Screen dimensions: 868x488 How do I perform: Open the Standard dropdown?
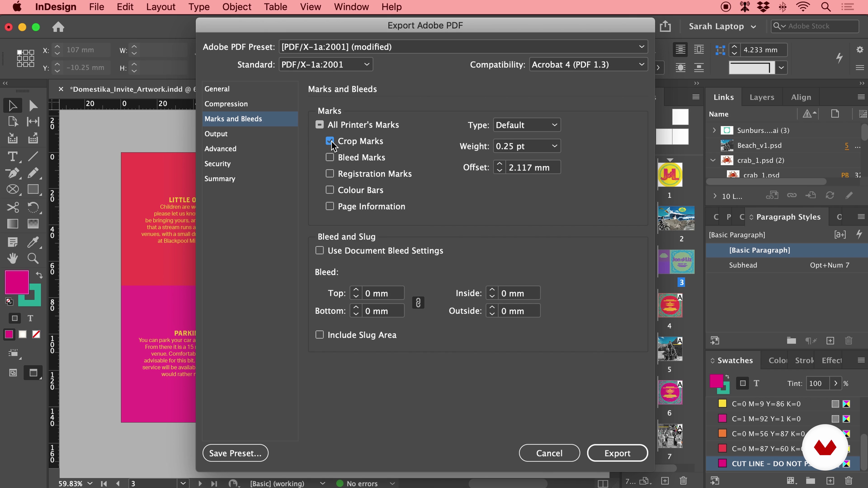click(326, 64)
